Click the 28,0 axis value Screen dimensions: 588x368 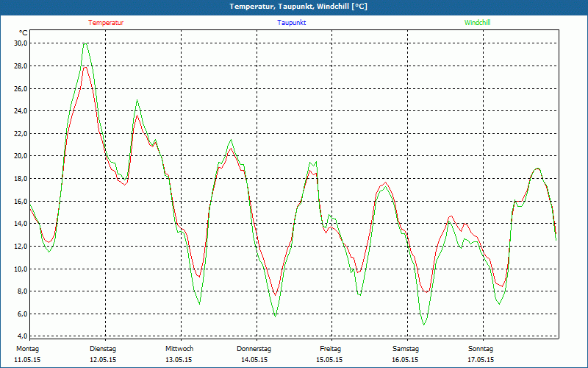[x=21, y=66]
